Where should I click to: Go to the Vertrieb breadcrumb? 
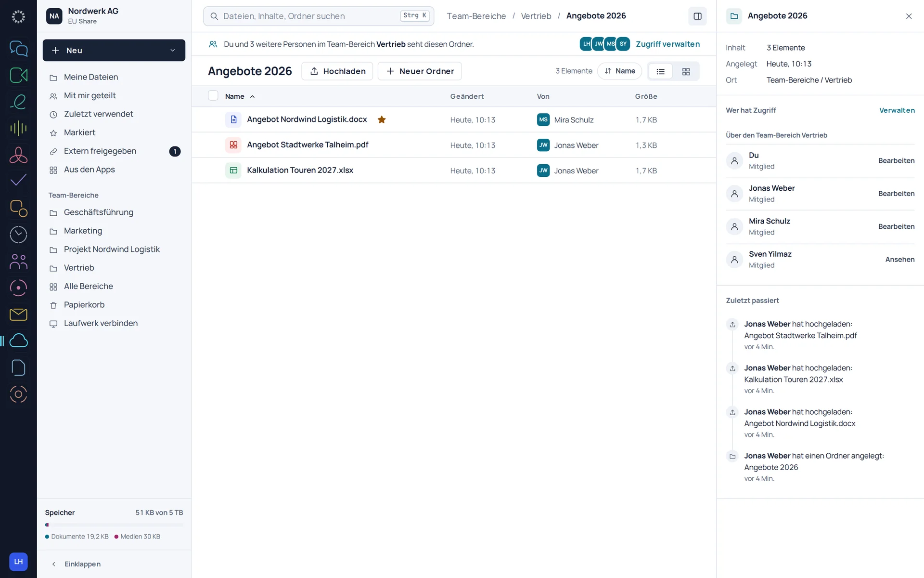[536, 16]
